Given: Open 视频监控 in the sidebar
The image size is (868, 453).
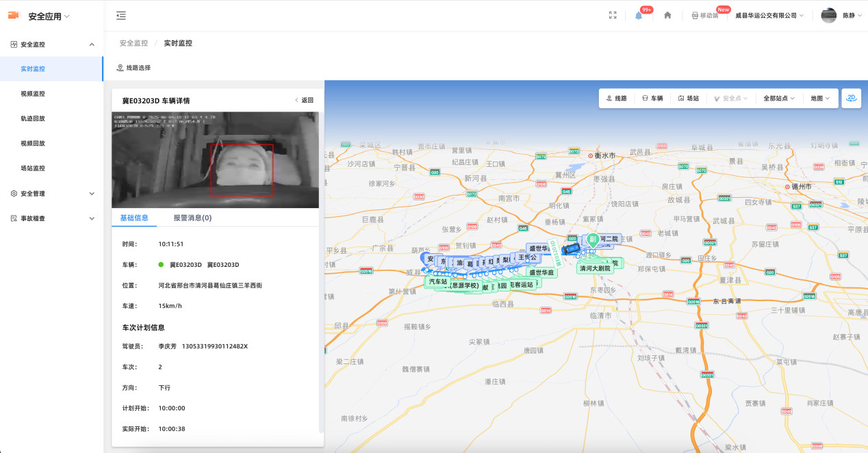Looking at the screenshot, I should click(51, 94).
